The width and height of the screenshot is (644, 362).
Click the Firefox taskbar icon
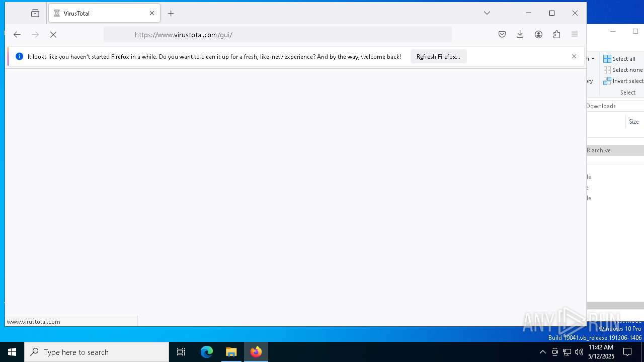[256, 352]
